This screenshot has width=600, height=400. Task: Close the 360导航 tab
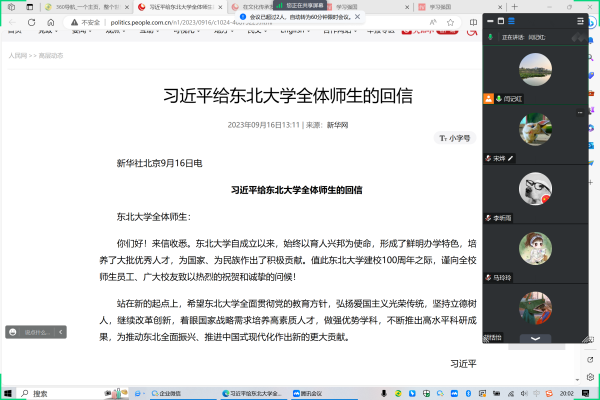tap(127, 7)
